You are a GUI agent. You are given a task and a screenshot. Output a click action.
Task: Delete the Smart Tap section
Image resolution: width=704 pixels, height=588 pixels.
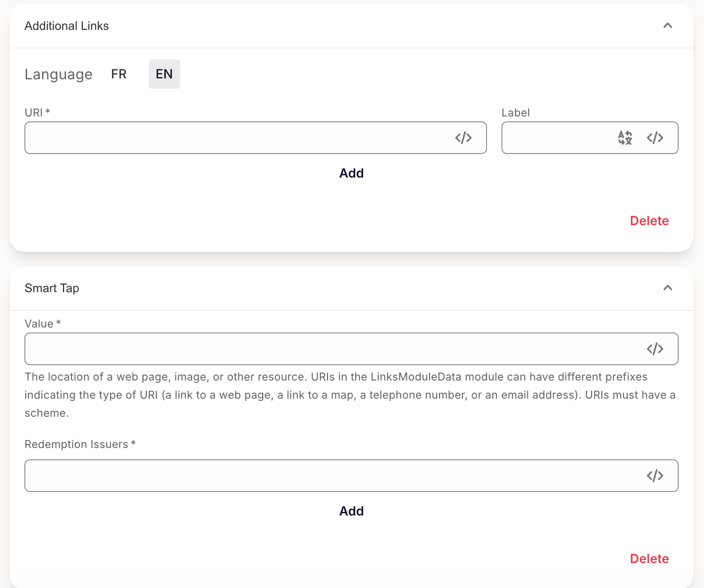click(x=649, y=559)
